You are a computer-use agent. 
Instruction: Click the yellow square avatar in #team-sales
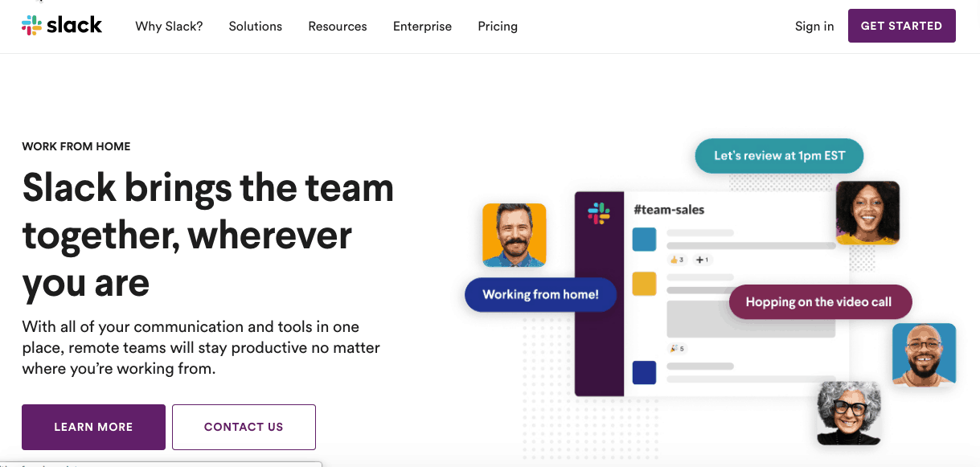tap(644, 285)
